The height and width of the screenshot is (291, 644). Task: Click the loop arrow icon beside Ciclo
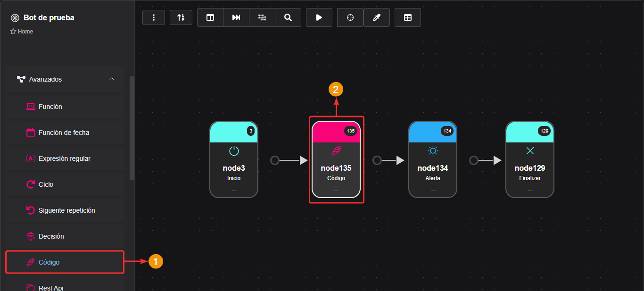pyautogui.click(x=31, y=184)
